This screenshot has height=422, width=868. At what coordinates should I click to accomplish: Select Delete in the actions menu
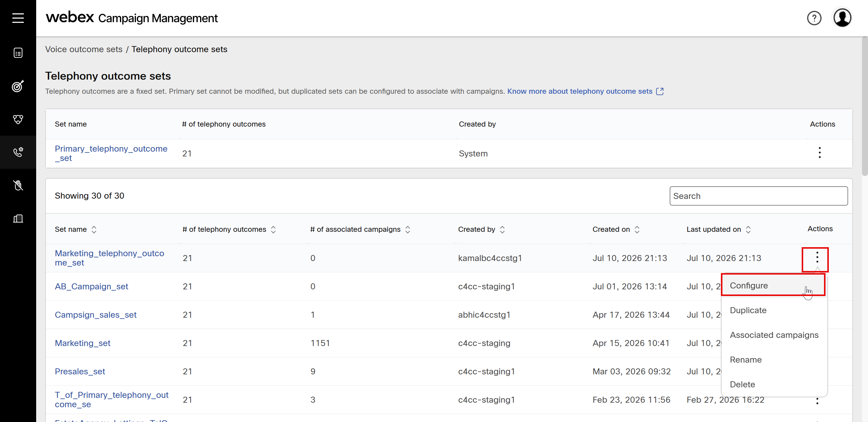[742, 384]
